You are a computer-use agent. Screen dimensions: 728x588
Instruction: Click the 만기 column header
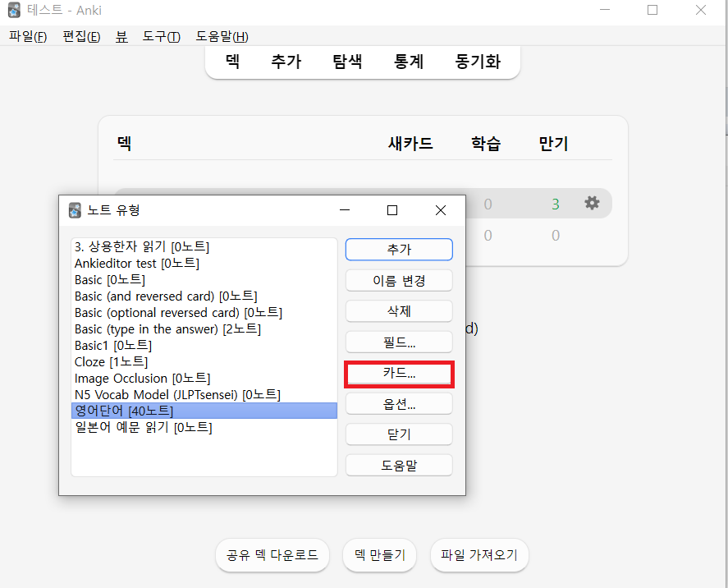(553, 143)
